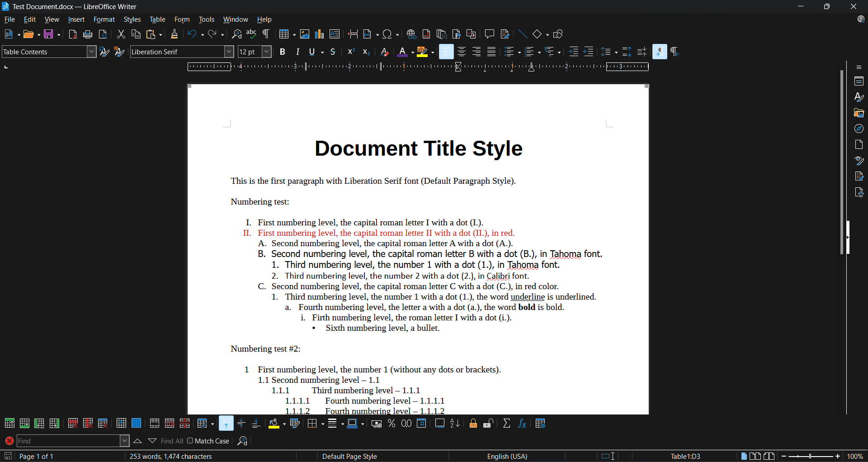Open the Styles menu
This screenshot has height=462, width=868.
coord(132,19)
